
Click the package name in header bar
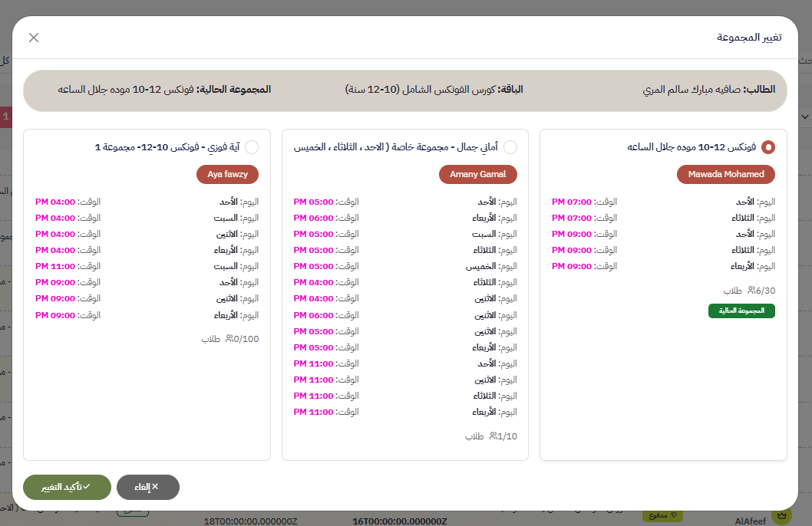coord(434,90)
